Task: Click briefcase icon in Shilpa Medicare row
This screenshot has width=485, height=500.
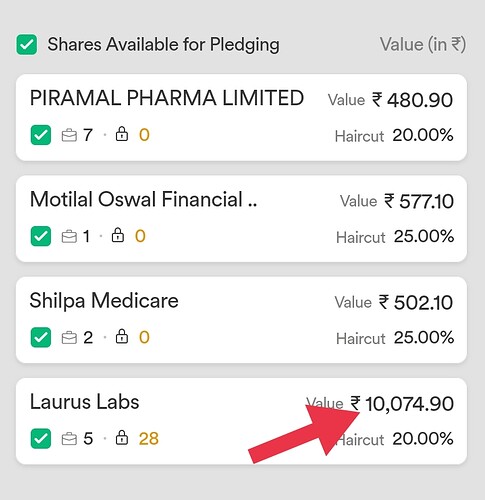Action: click(69, 338)
